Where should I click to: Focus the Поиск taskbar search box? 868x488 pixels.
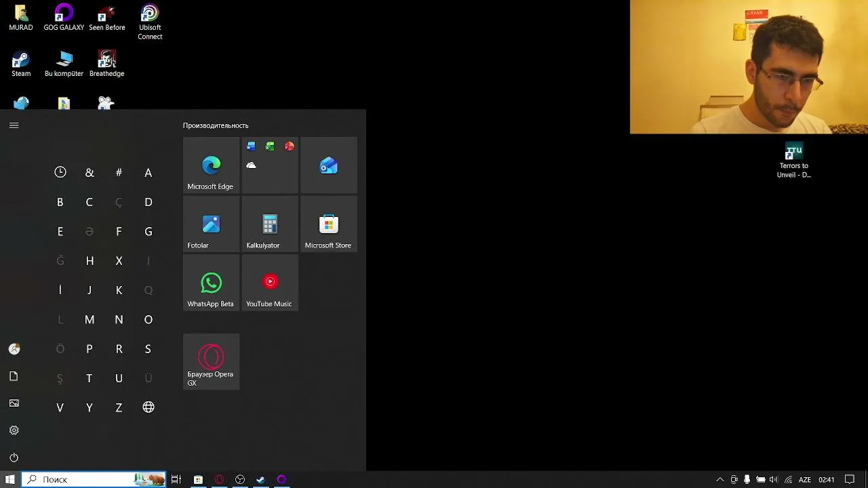[x=94, y=479]
